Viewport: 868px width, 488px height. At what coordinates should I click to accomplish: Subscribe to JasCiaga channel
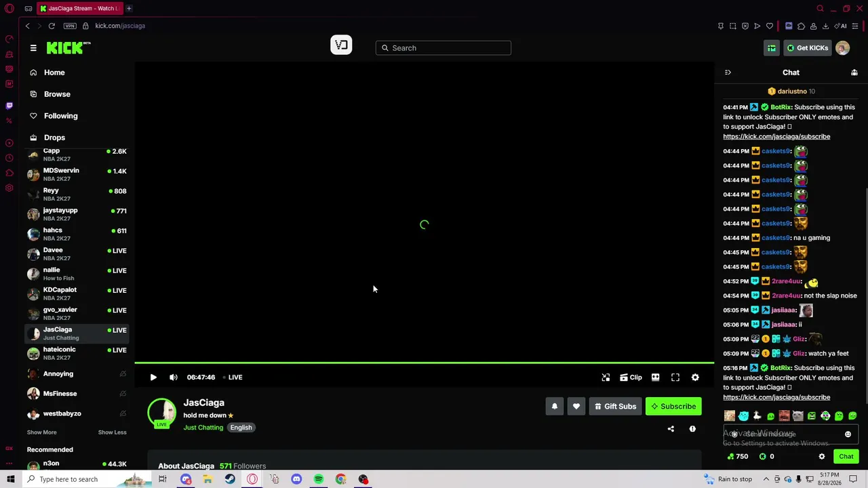(x=673, y=407)
